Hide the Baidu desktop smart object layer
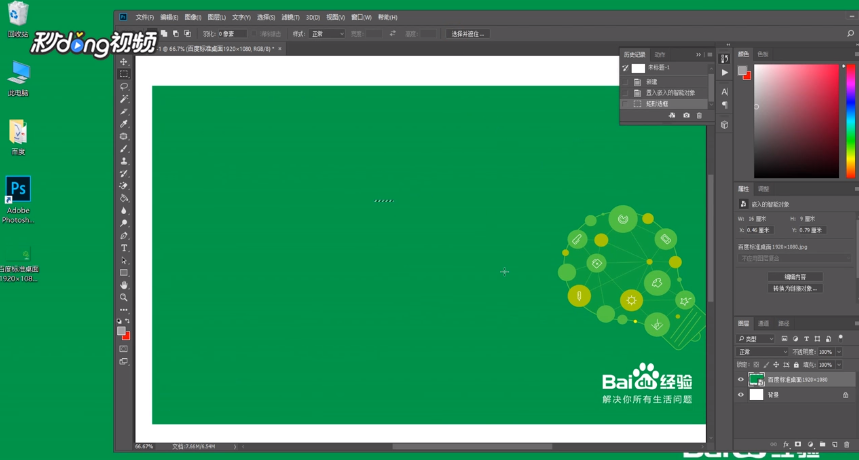Screen dimensions: 859x460 [x=741, y=380]
